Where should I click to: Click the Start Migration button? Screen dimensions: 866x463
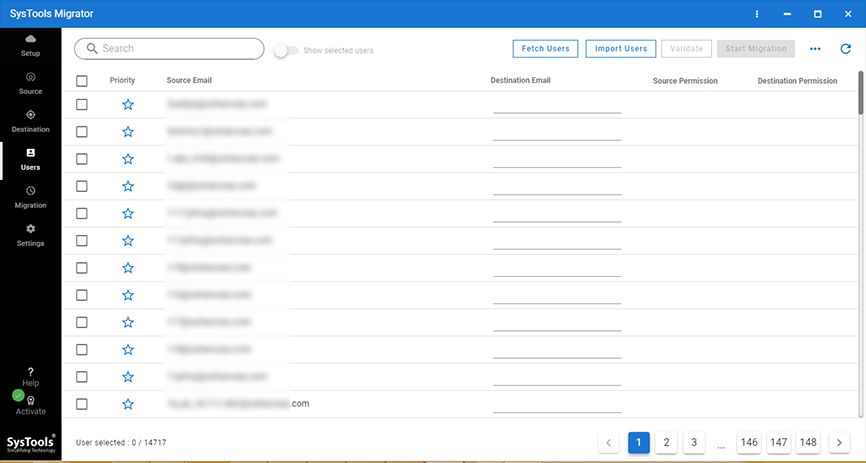pyautogui.click(x=756, y=49)
